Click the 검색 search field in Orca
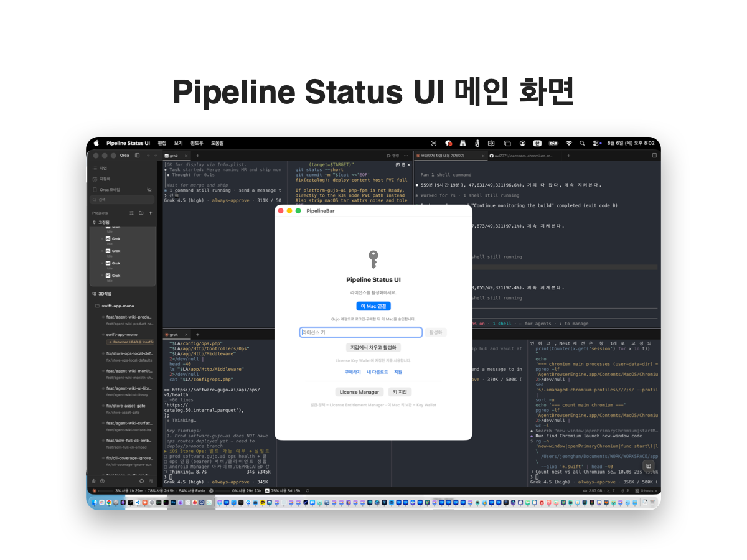The height and width of the screenshot is (560, 747). pos(122,200)
